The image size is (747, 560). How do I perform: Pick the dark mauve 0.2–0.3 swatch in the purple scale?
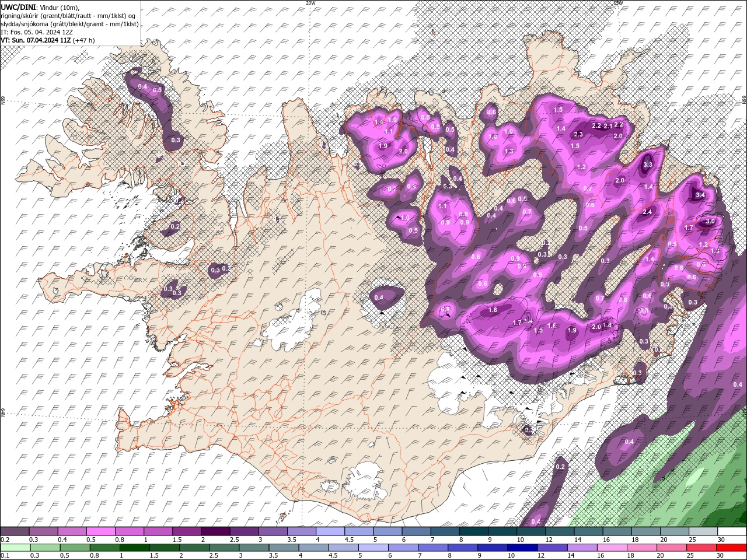(15, 531)
